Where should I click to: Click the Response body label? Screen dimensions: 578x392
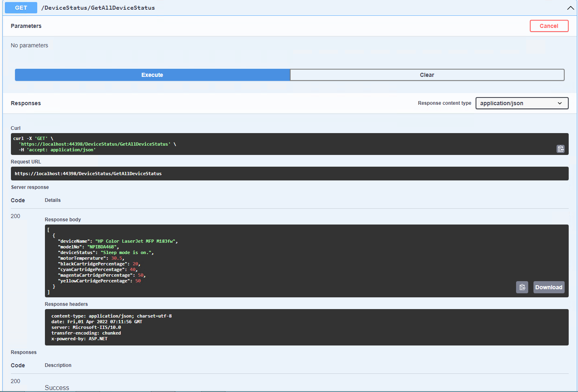click(63, 220)
